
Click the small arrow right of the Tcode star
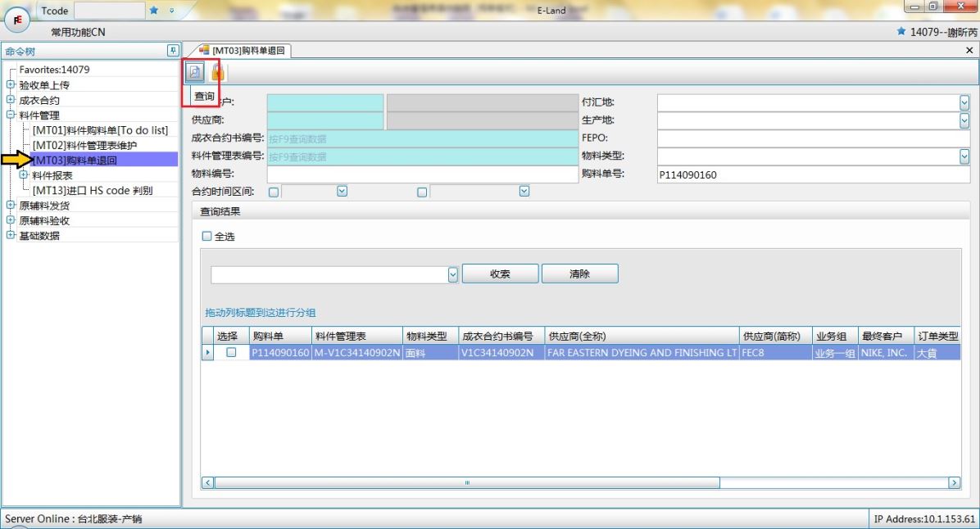(x=171, y=10)
